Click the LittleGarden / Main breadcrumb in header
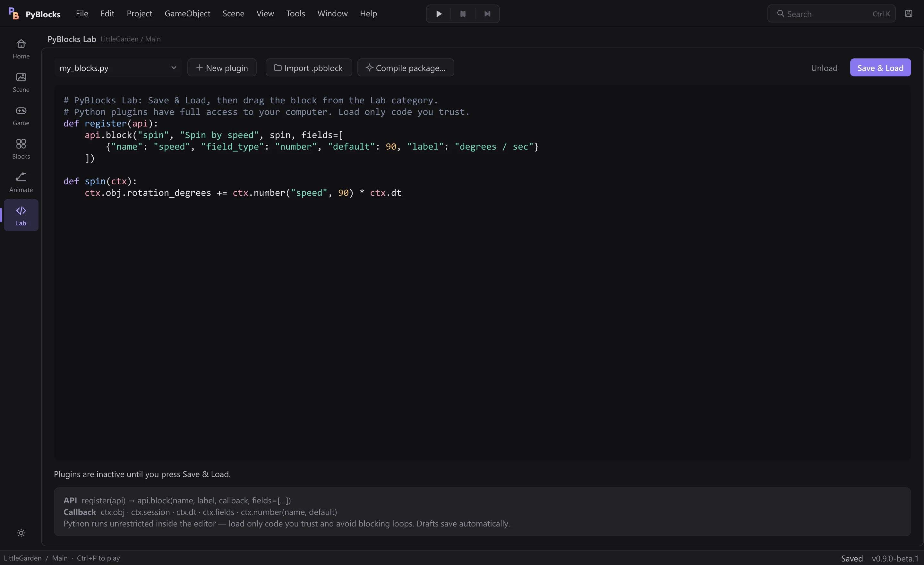This screenshot has width=924, height=565. click(131, 39)
